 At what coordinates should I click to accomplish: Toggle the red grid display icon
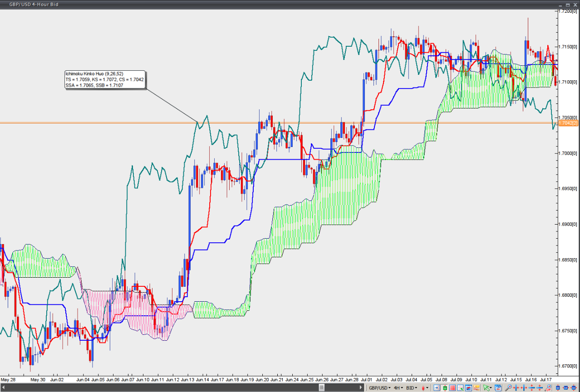click(452, 387)
